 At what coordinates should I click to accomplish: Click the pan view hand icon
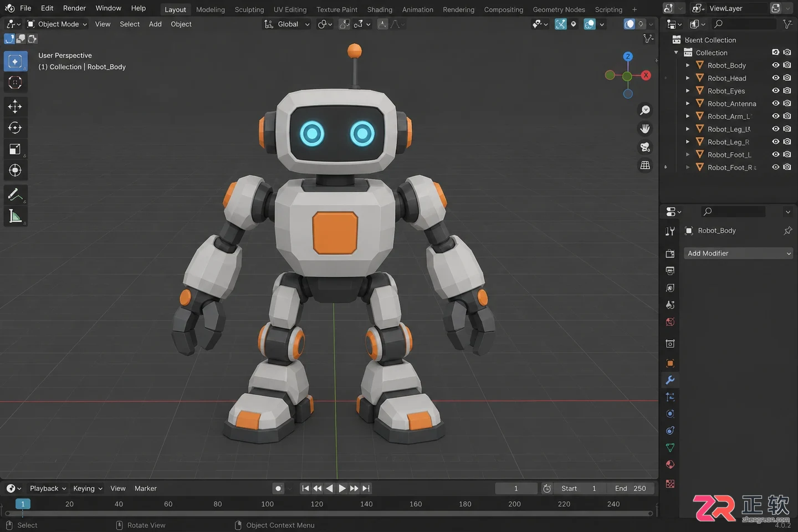coord(645,129)
